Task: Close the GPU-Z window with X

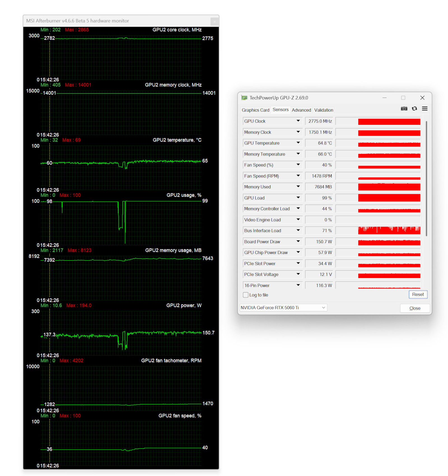Action: tap(422, 98)
